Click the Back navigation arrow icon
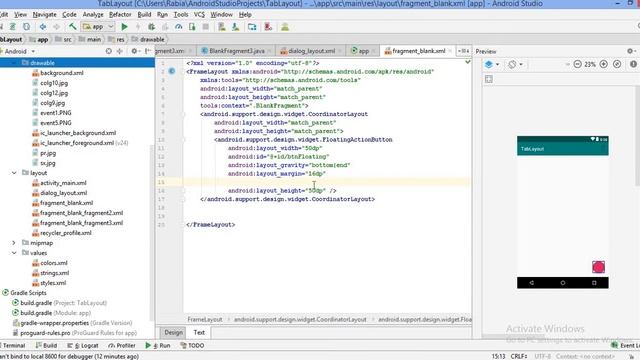The width and height of the screenshot is (640, 360). (42, 27)
